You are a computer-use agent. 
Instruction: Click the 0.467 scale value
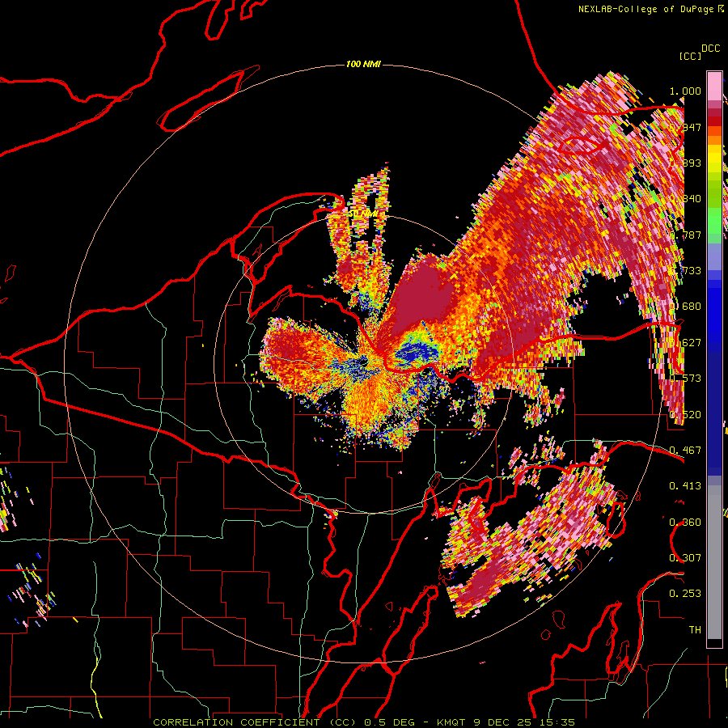685,451
